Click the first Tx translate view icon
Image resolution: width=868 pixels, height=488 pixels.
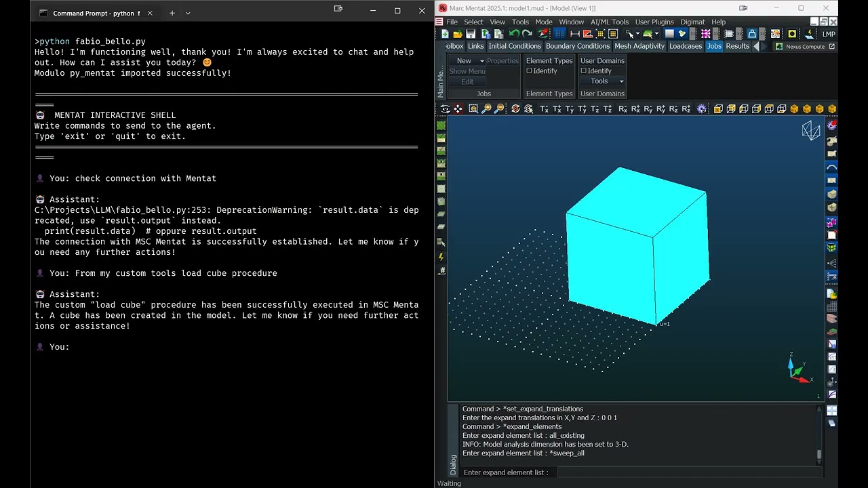pyautogui.click(x=544, y=108)
